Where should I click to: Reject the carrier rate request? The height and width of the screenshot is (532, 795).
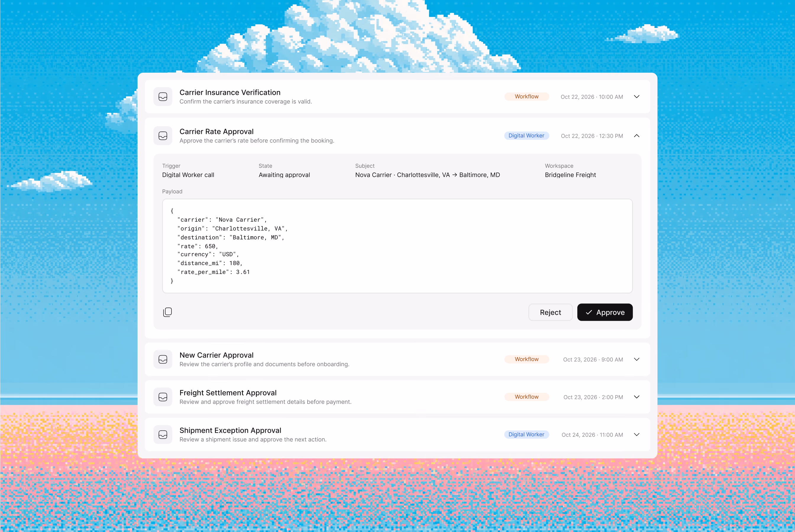pos(550,312)
